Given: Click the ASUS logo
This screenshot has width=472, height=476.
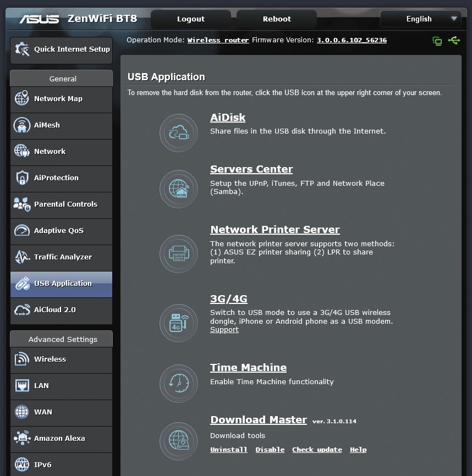Looking at the screenshot, I should 39,19.
